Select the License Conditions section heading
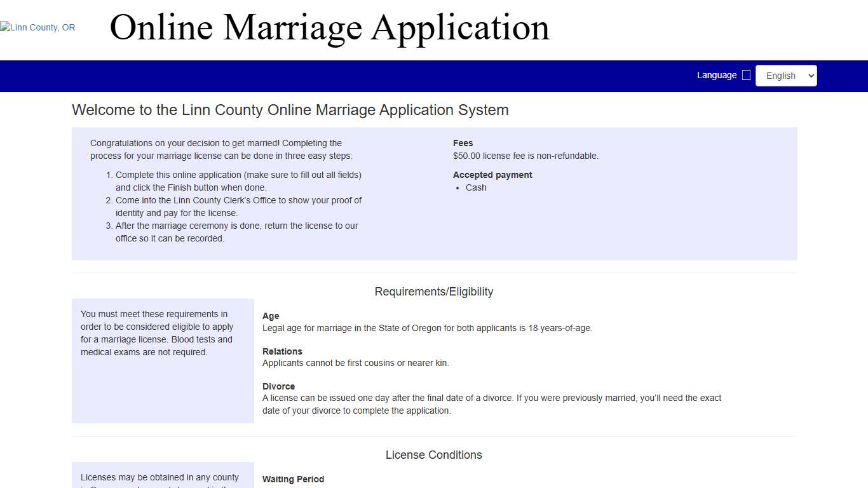868x488 pixels. point(433,455)
